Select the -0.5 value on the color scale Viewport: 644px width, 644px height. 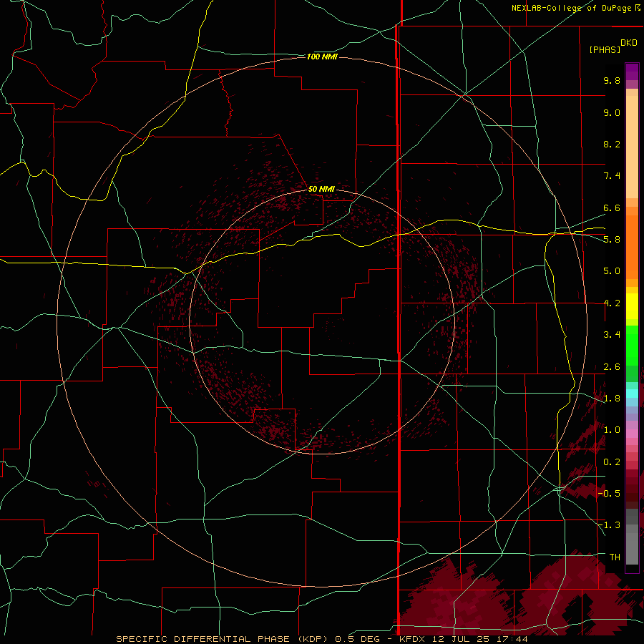(x=610, y=494)
